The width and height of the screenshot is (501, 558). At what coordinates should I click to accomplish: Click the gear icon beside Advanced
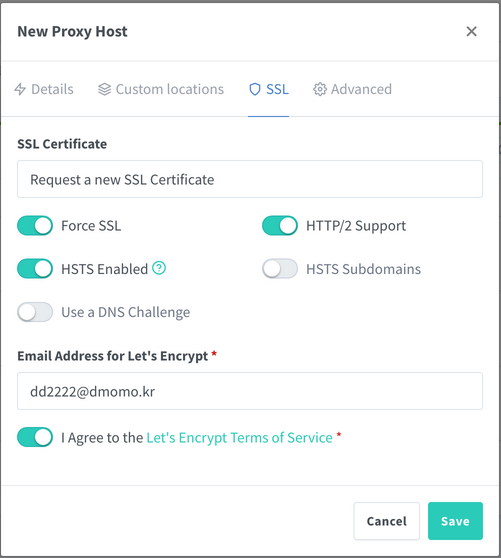(320, 89)
